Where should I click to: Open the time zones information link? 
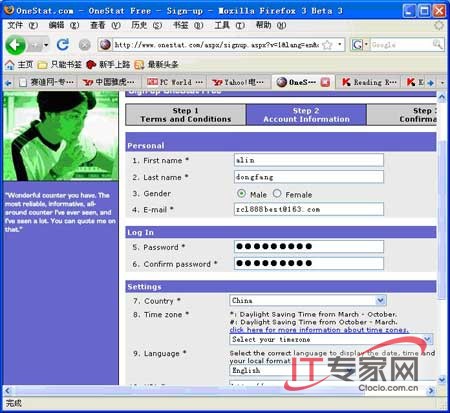(x=319, y=330)
